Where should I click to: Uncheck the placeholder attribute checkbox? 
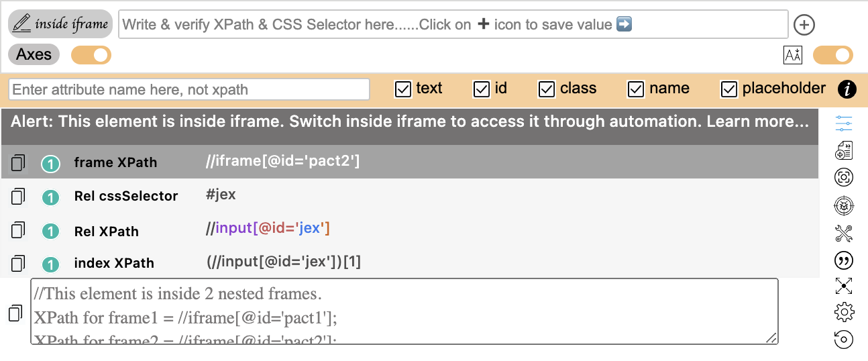click(x=729, y=89)
